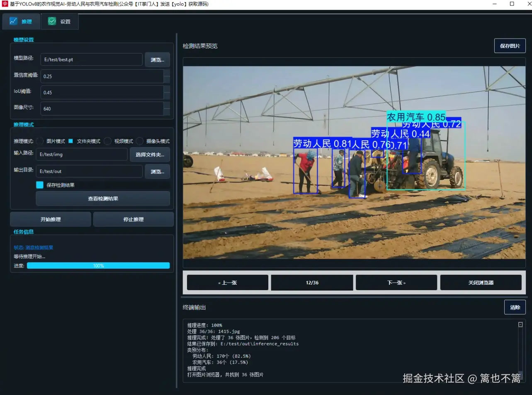The height and width of the screenshot is (395, 532).
Task: Decrease 置信度阈值 with its down arrow
Action: pyautogui.click(x=167, y=80)
